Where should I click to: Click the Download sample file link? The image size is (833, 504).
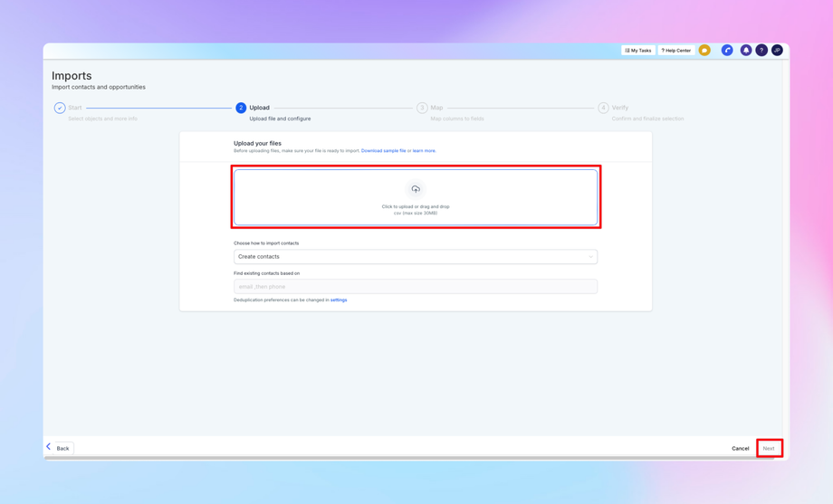[x=384, y=151]
